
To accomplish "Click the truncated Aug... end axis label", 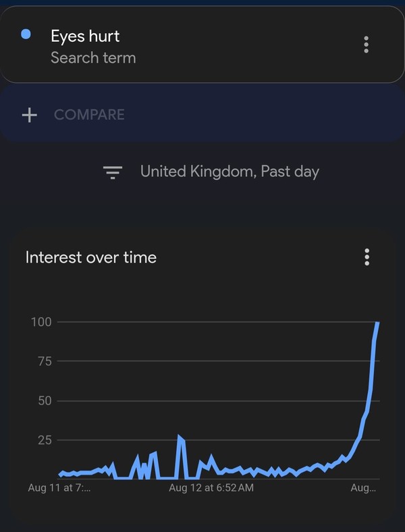I will click(x=363, y=488).
